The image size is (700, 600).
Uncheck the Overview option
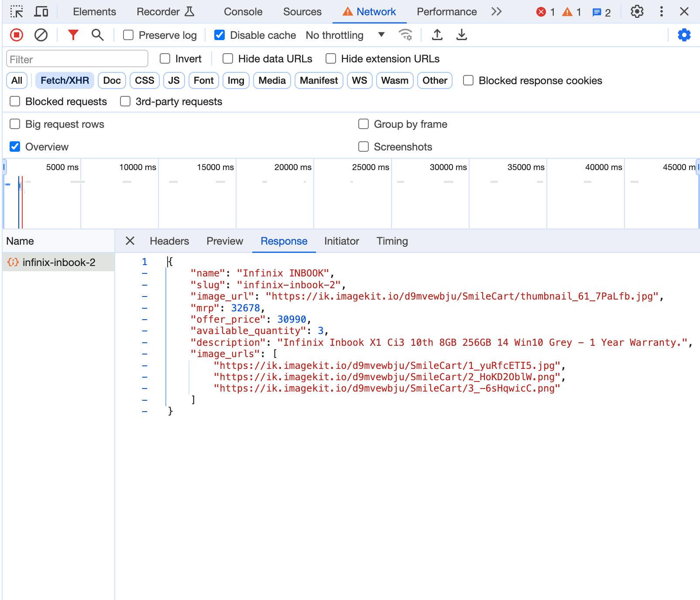pyautogui.click(x=15, y=147)
